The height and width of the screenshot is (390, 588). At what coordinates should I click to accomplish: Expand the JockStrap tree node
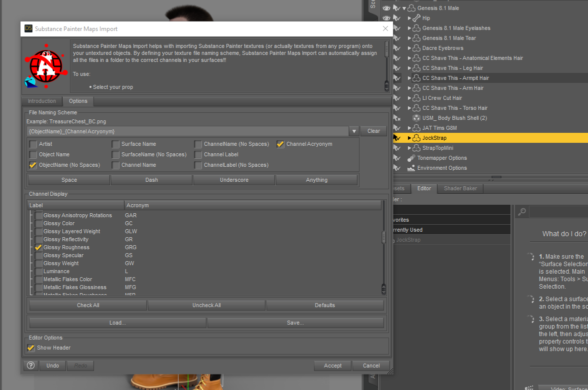click(x=409, y=138)
